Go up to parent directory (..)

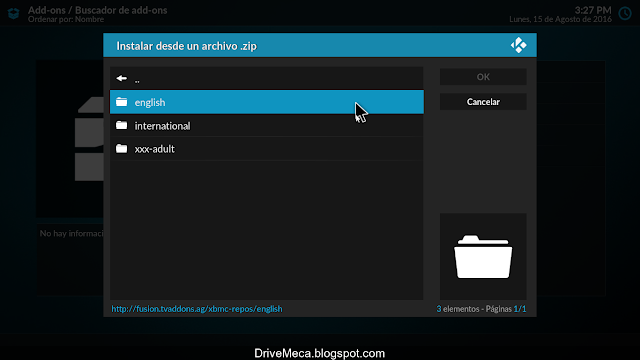[267, 79]
